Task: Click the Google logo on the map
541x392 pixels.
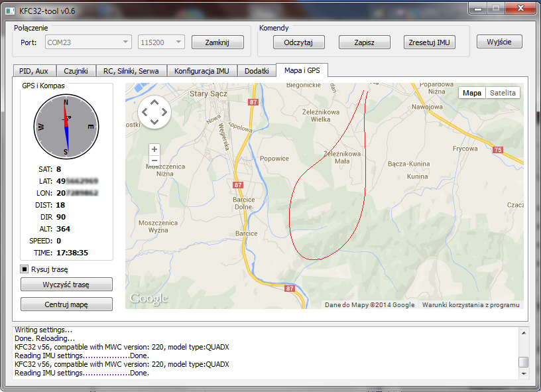Action: click(149, 299)
